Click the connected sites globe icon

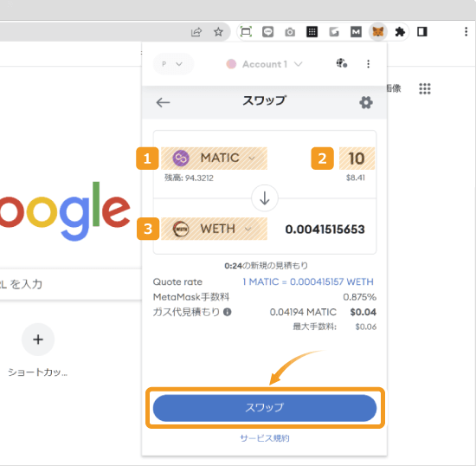click(x=342, y=63)
